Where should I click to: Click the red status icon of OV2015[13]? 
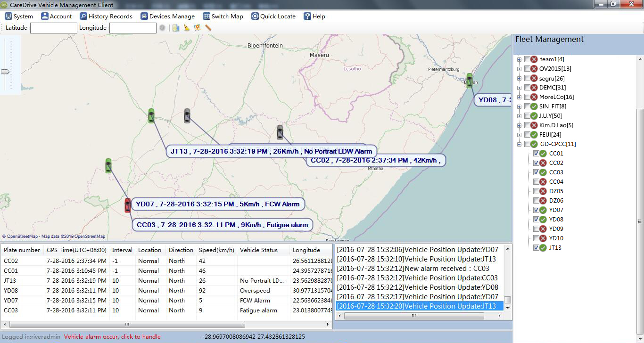pos(534,69)
